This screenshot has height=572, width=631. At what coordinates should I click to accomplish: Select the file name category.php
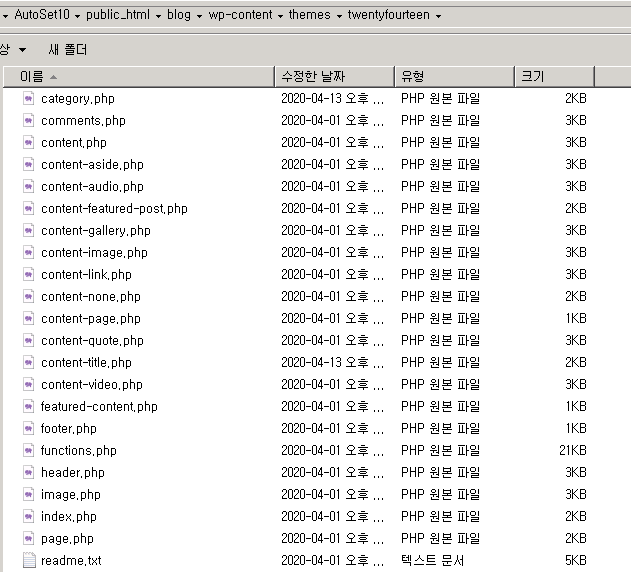78,99
